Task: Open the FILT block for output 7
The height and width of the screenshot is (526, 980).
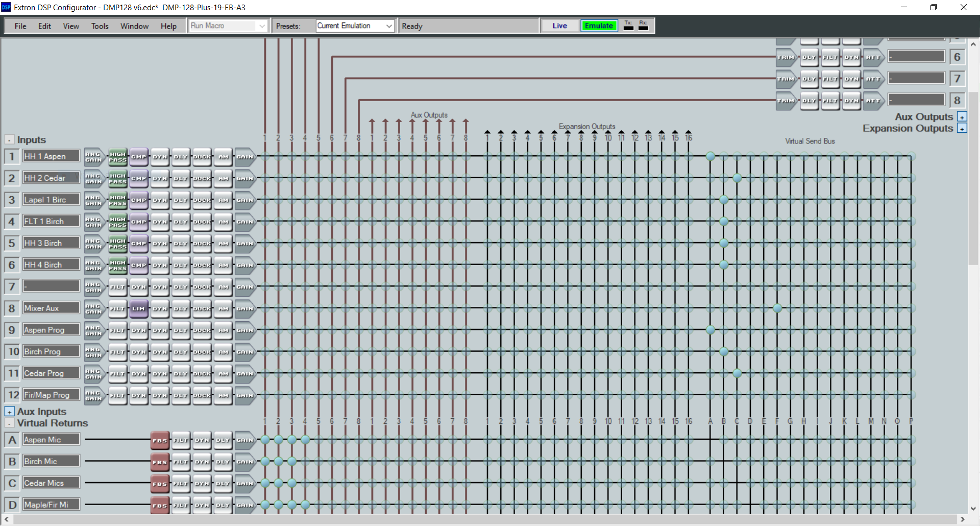Action: pyautogui.click(x=830, y=79)
